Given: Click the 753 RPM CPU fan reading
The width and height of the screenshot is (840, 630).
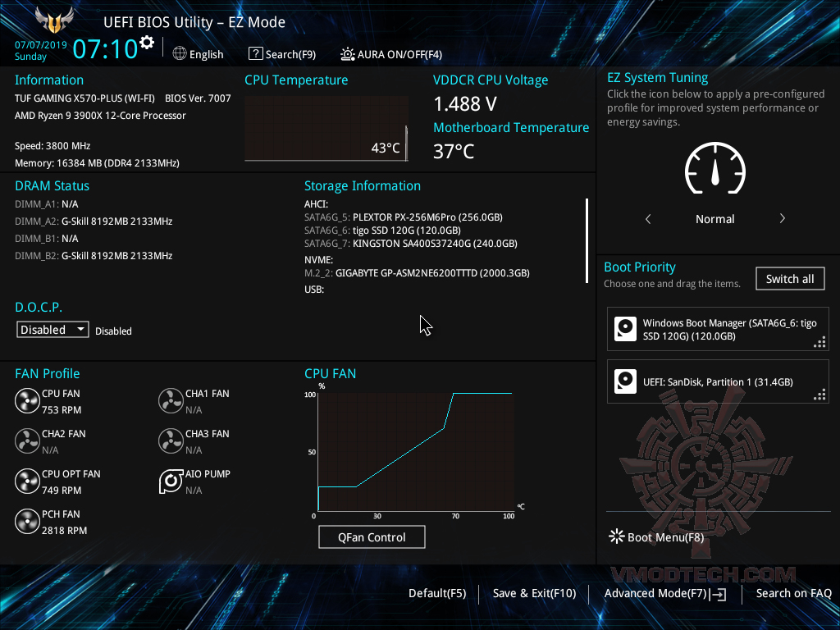Looking at the screenshot, I should pos(62,410).
